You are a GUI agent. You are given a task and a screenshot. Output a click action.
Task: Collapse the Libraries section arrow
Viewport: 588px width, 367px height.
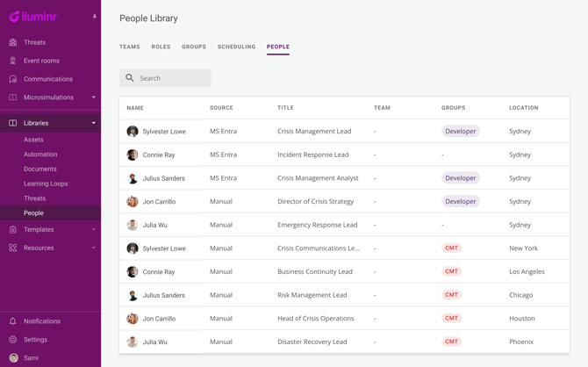click(94, 123)
